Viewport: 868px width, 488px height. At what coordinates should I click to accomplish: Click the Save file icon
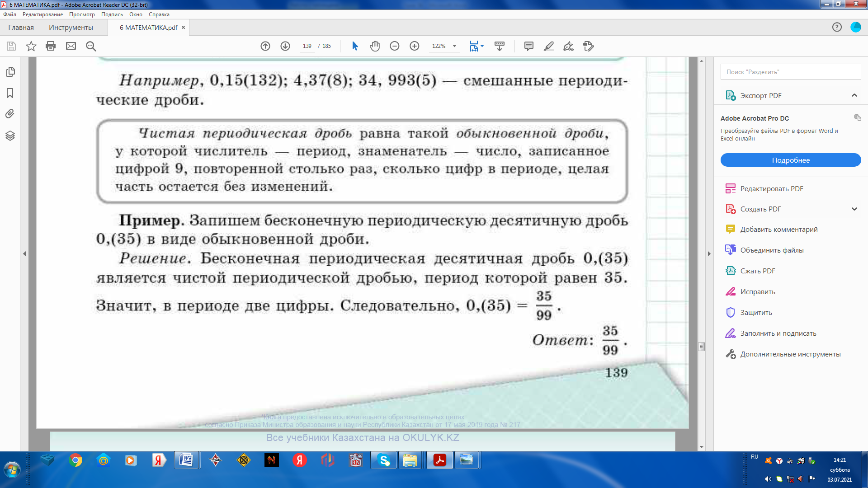[11, 46]
